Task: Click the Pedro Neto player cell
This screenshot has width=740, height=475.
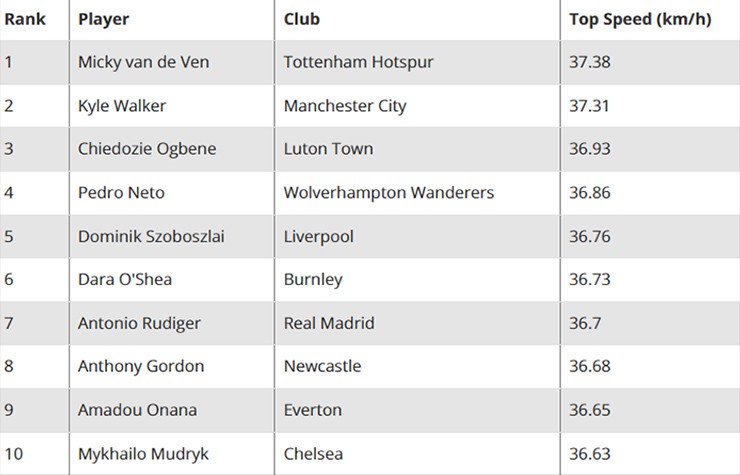Action: pyautogui.click(x=121, y=192)
